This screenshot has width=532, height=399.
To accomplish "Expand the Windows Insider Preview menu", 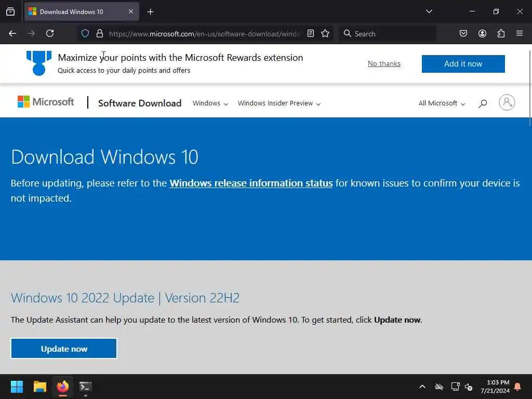I will pos(279,103).
